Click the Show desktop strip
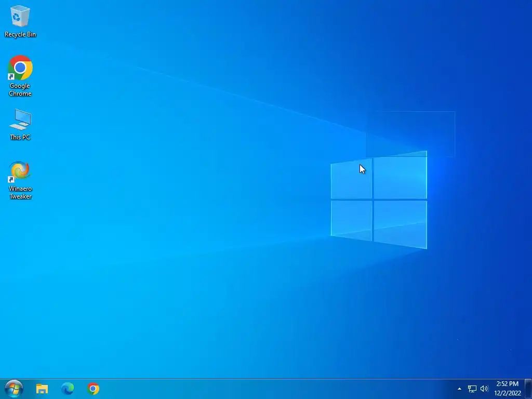This screenshot has height=399, width=532. tap(528, 389)
